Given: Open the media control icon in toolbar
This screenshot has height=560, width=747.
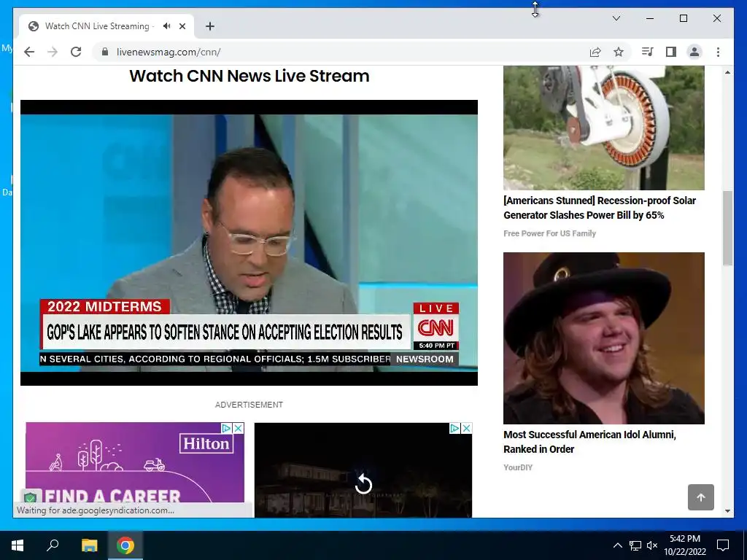Looking at the screenshot, I should [x=647, y=52].
